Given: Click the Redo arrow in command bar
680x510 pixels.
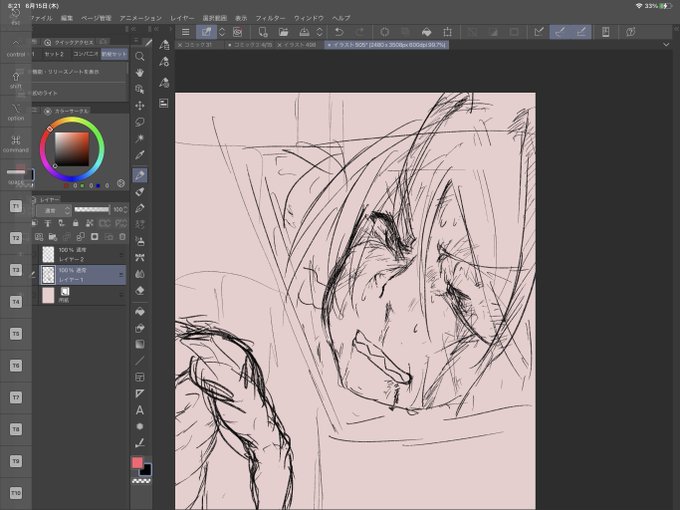Looking at the screenshot, I should [360, 32].
